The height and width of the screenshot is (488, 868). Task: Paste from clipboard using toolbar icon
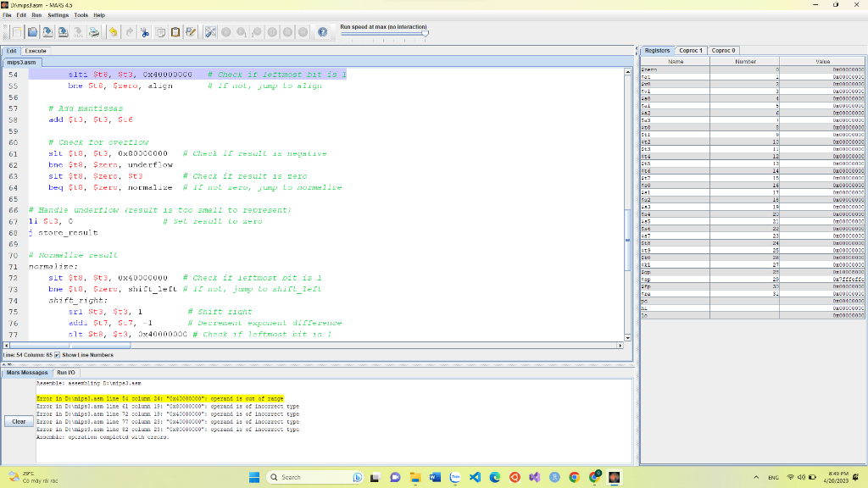coord(175,32)
